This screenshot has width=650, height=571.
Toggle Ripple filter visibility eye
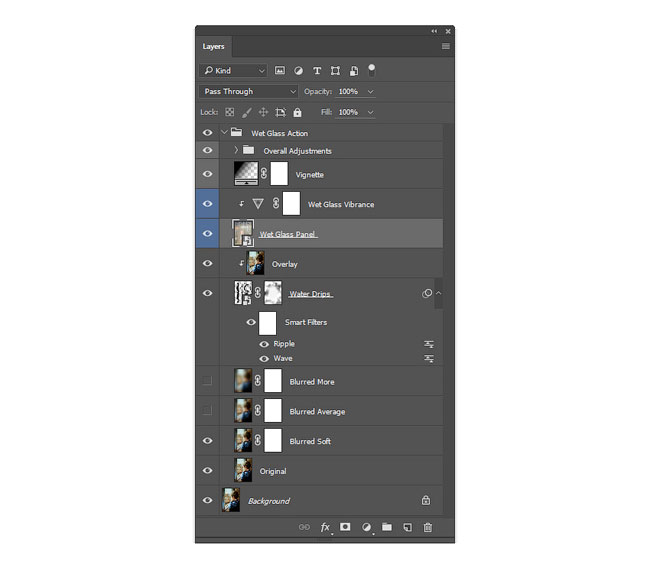264,344
